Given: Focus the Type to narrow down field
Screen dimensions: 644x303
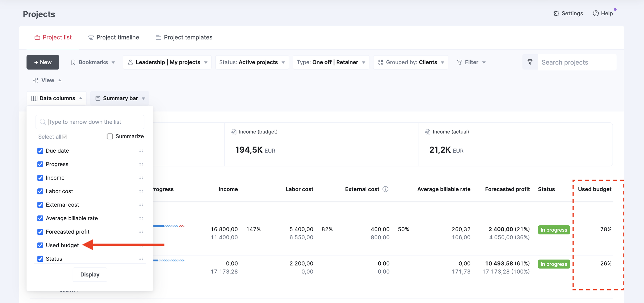Looking at the screenshot, I should click(x=90, y=122).
